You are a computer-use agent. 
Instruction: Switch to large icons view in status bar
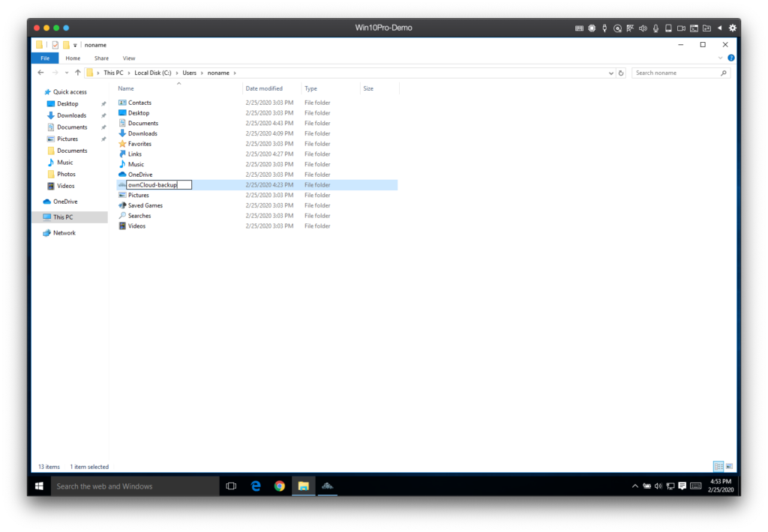tap(729, 466)
